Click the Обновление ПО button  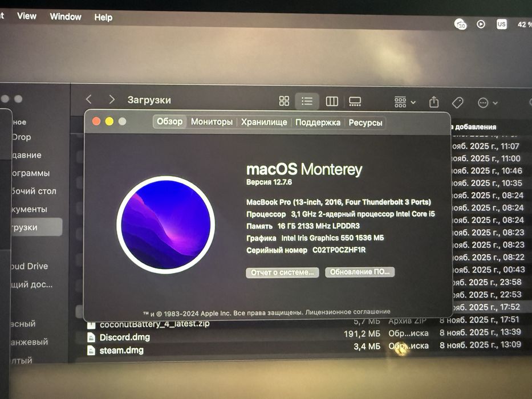pos(360,272)
